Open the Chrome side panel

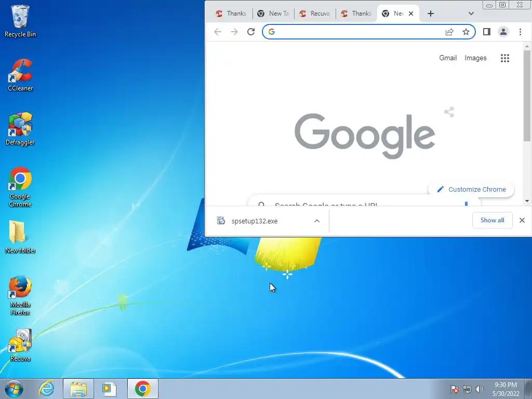coord(486,32)
